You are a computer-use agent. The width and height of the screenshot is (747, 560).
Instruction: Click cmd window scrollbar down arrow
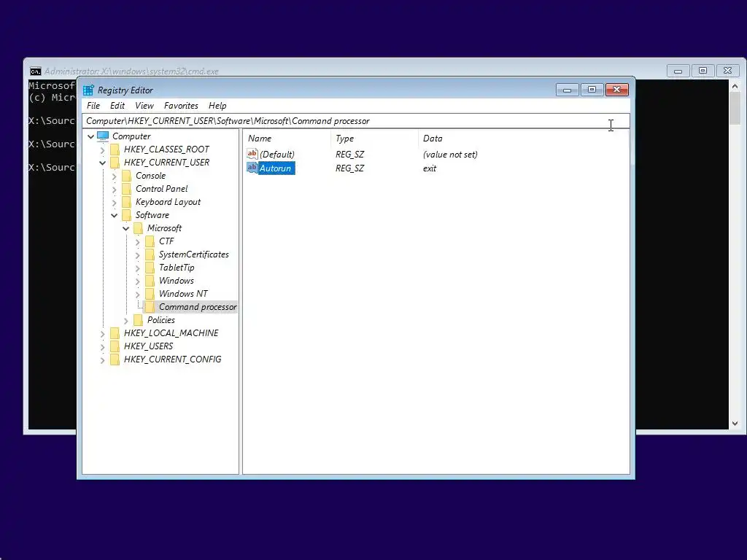[x=735, y=423]
